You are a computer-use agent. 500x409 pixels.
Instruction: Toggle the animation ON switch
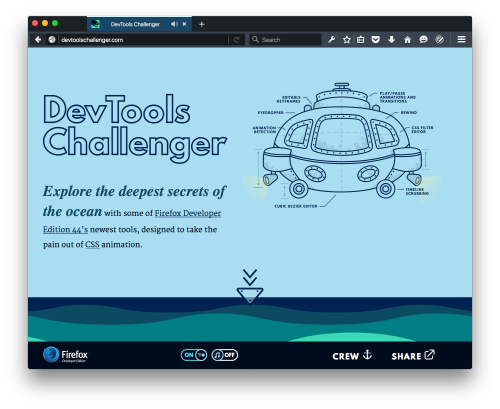(x=194, y=355)
